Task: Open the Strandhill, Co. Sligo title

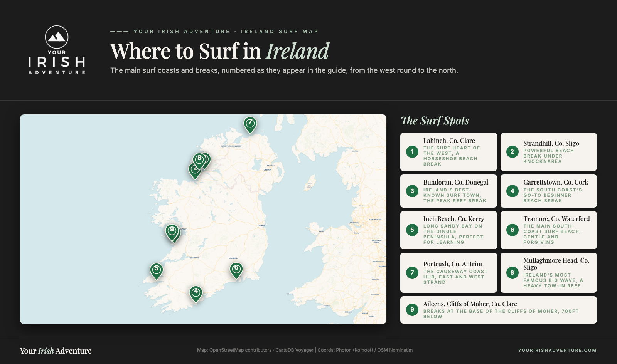Action: [x=551, y=143]
